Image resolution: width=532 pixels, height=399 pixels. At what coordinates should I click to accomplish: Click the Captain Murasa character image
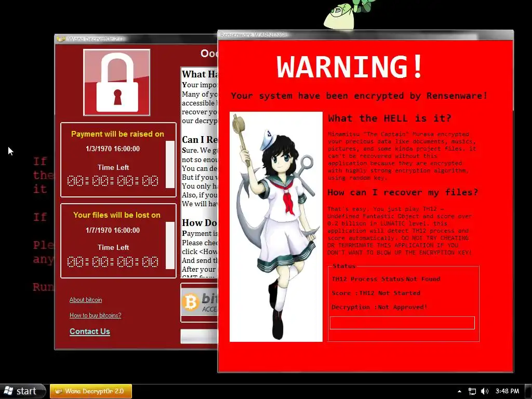tap(276, 227)
